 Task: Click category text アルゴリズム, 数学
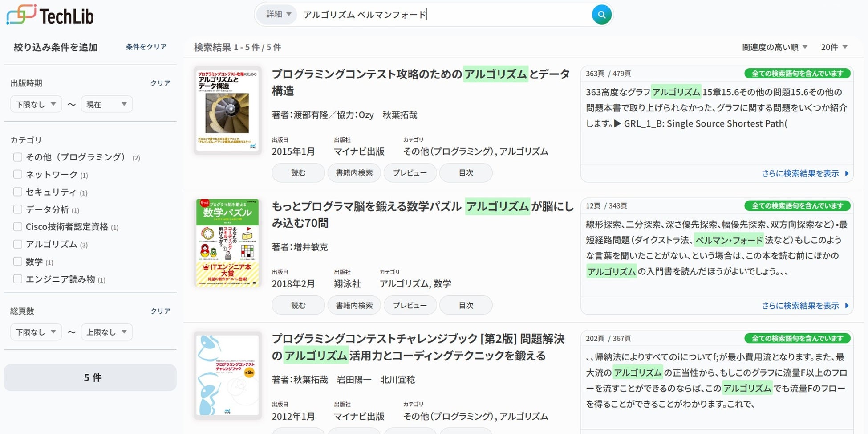tap(415, 284)
